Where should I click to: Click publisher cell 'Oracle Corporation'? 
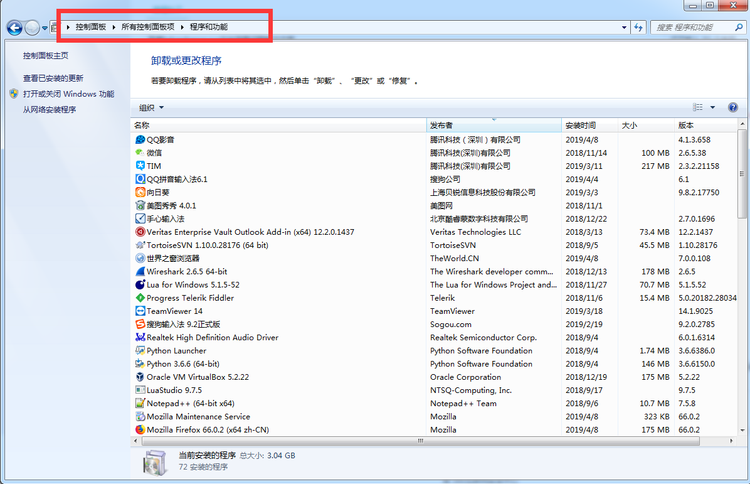[465, 377]
